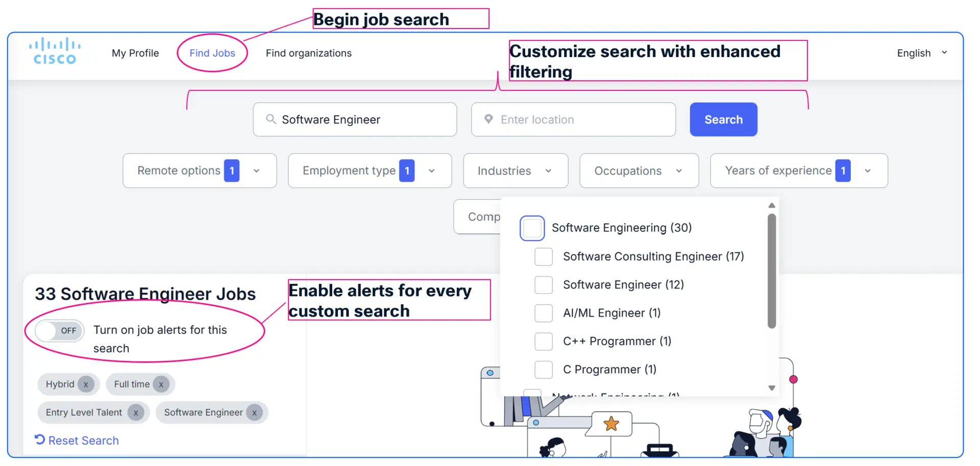The image size is (980, 466).
Task: Remove the Hybrid filter chip
Action: pos(86,384)
